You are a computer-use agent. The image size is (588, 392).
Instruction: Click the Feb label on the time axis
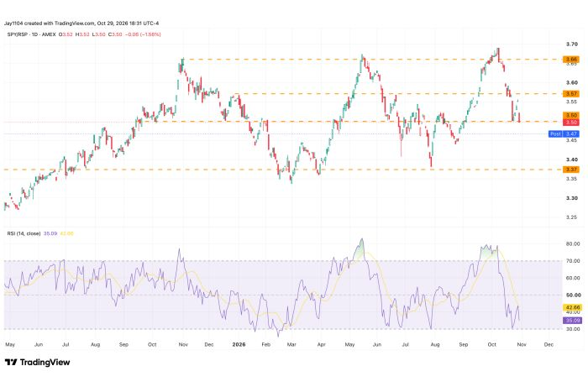pos(266,344)
